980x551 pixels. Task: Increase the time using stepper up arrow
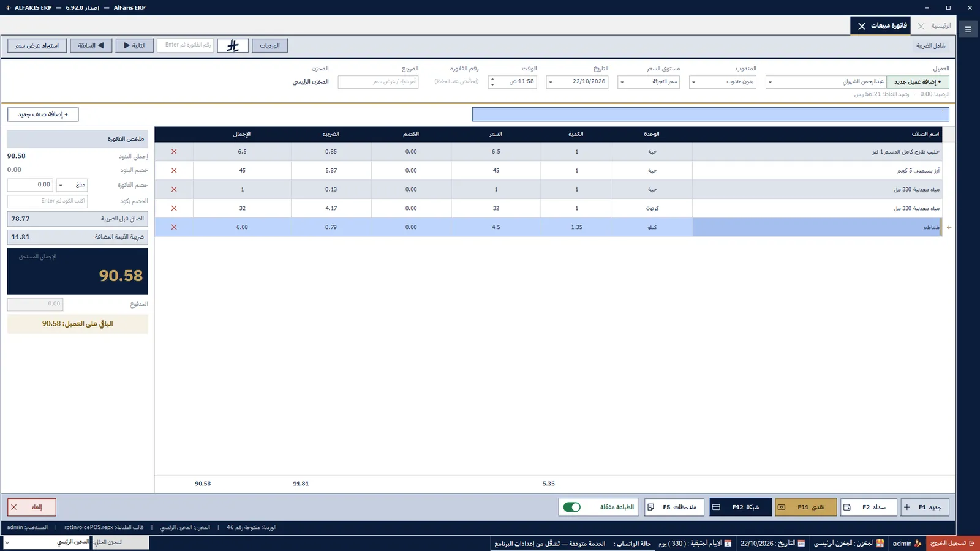[x=492, y=79]
